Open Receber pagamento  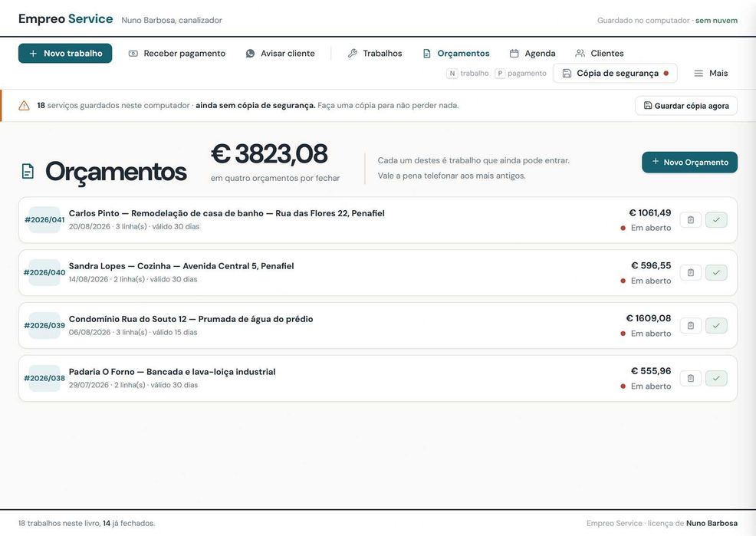tap(177, 54)
